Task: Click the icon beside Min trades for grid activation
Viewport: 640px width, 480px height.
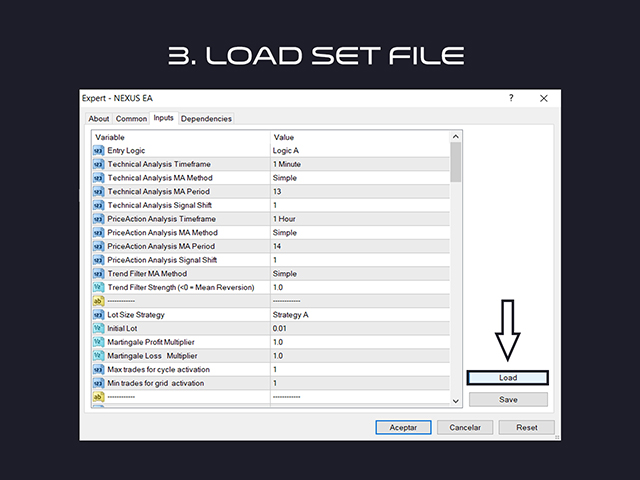Action: click(x=98, y=383)
